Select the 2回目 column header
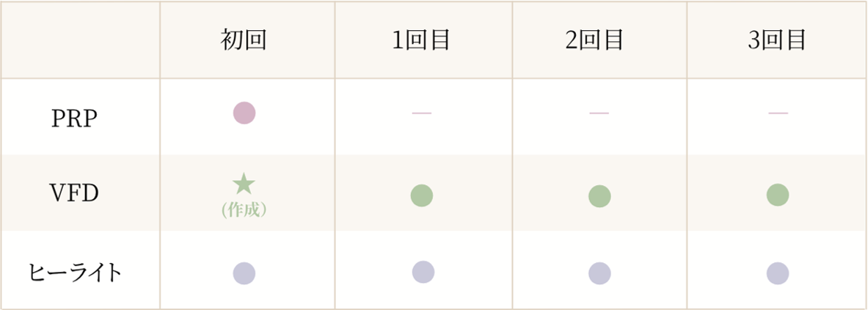The height and width of the screenshot is (310, 868). (595, 40)
